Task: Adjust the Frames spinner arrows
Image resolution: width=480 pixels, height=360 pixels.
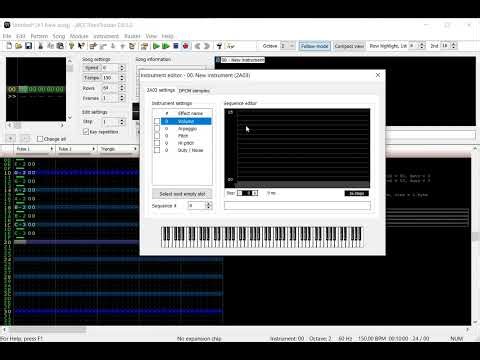Action: point(122,98)
